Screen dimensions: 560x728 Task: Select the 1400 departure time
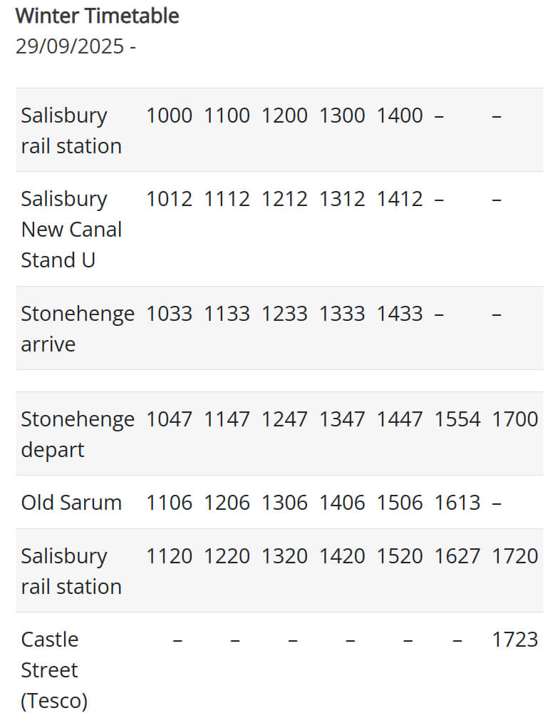[x=400, y=116]
